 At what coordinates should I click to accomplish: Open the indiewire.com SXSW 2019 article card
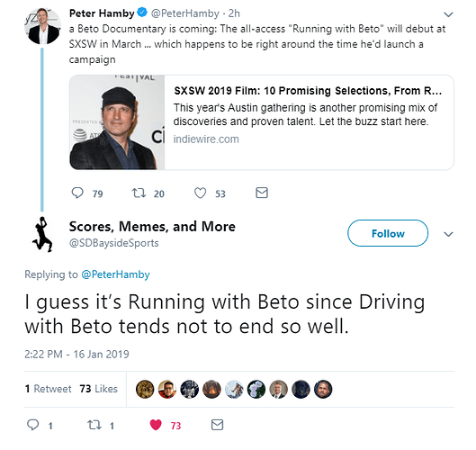coord(261,122)
